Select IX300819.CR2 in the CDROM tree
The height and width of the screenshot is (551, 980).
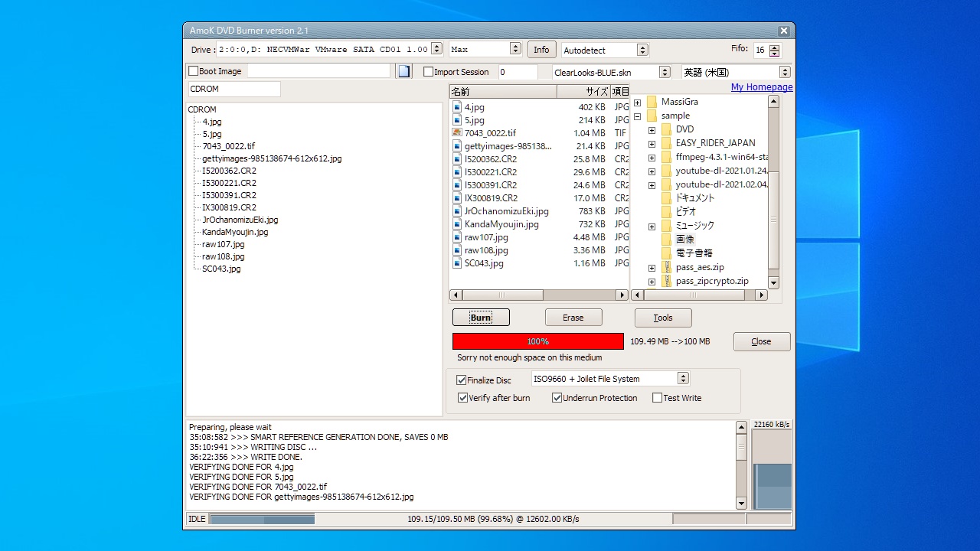tap(229, 207)
